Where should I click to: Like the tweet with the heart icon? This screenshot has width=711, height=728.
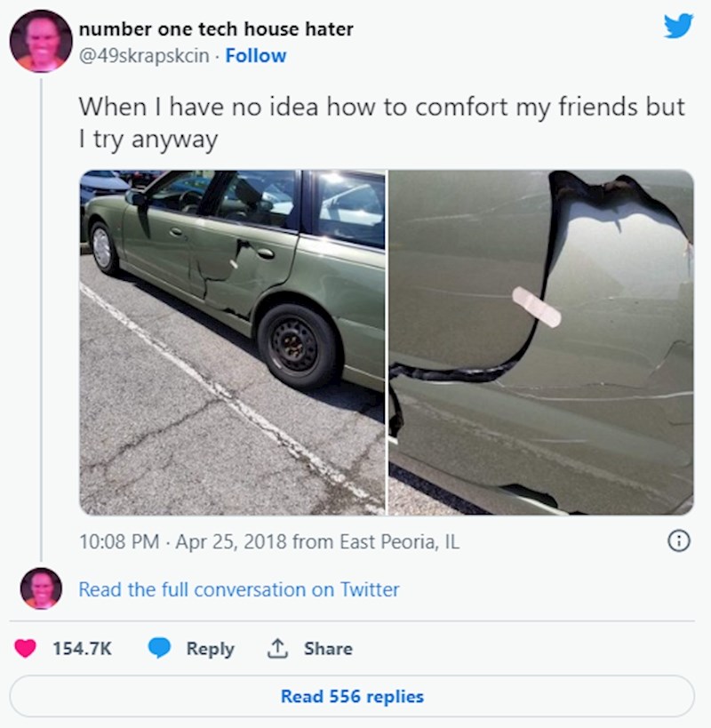coord(25,649)
